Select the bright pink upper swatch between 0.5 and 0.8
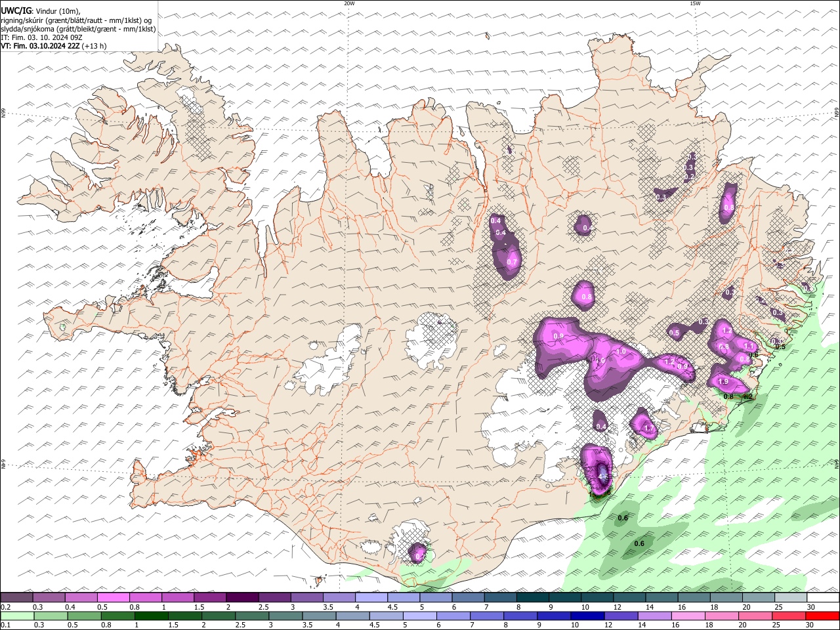 (113, 597)
